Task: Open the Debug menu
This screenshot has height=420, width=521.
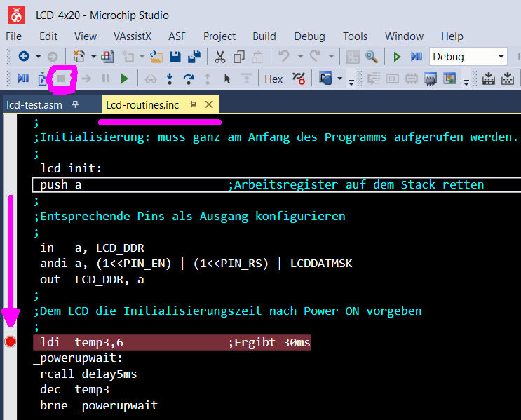Action: 309,36
